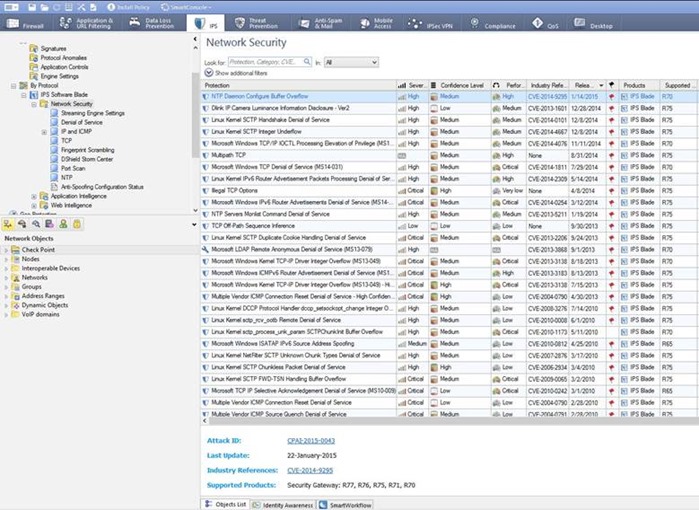Collapse the By Protocol tree node
The image size is (699, 510).
[13, 86]
